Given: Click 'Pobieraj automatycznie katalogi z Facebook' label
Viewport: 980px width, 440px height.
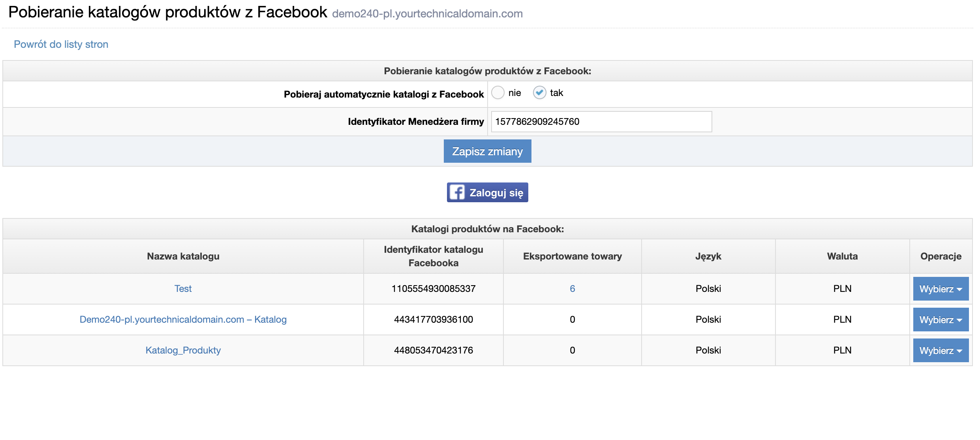Looking at the screenshot, I should click(x=384, y=94).
